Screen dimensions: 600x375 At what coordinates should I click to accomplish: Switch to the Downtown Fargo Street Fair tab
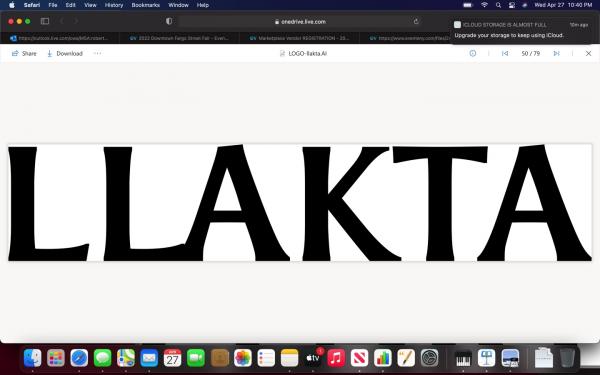point(179,38)
